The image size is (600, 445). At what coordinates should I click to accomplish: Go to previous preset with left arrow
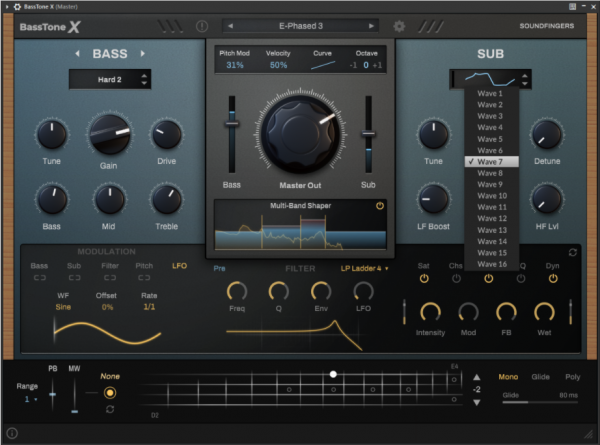click(x=230, y=26)
